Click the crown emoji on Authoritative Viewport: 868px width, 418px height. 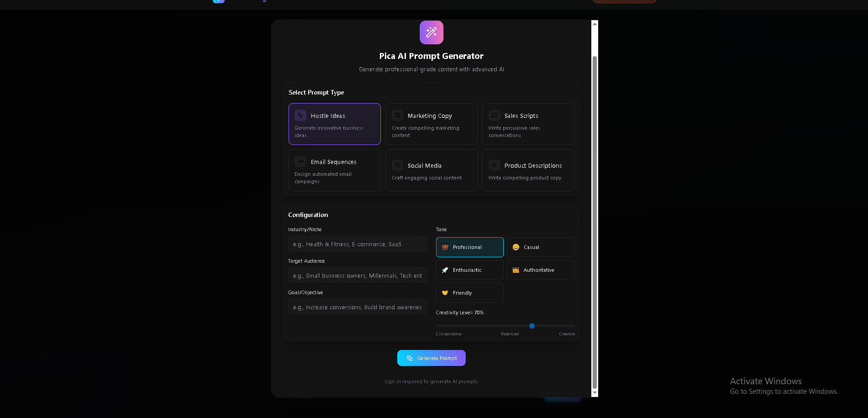[x=516, y=270]
